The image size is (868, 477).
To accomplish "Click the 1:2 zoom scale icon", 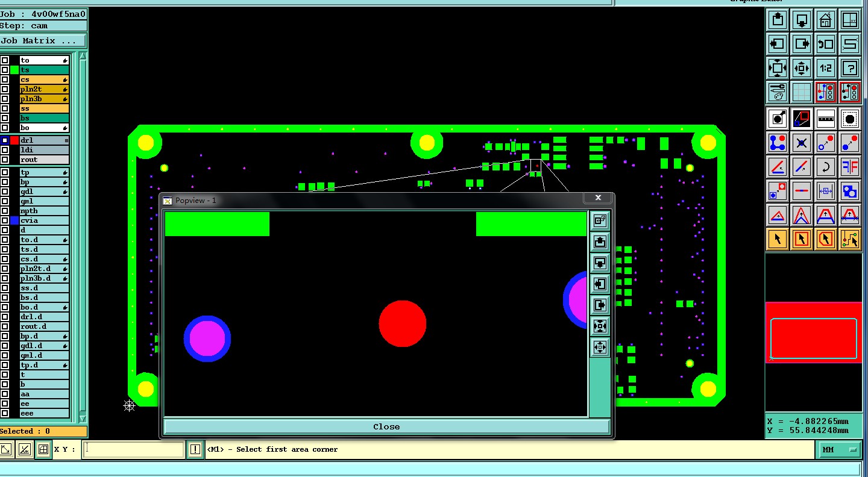I will click(826, 68).
